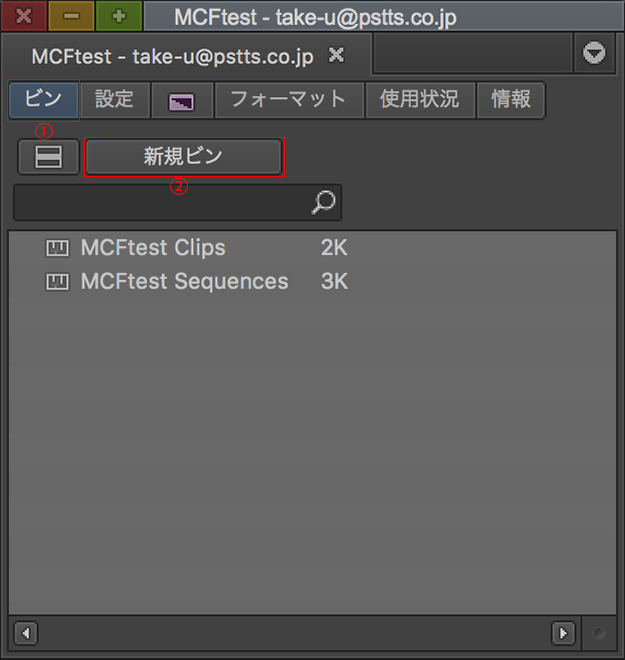Open the 設定 tab
Image resolution: width=625 pixels, height=660 pixels.
pos(114,100)
